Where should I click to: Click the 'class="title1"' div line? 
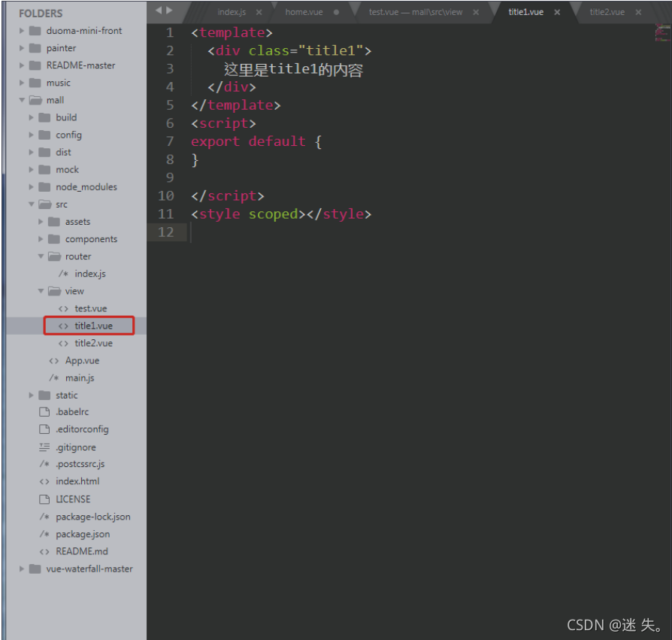(289, 50)
